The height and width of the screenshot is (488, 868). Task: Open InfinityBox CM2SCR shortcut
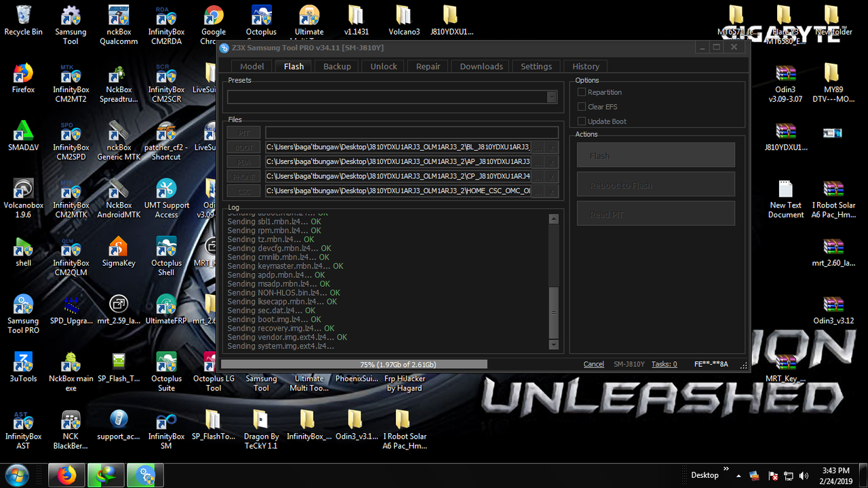click(166, 83)
